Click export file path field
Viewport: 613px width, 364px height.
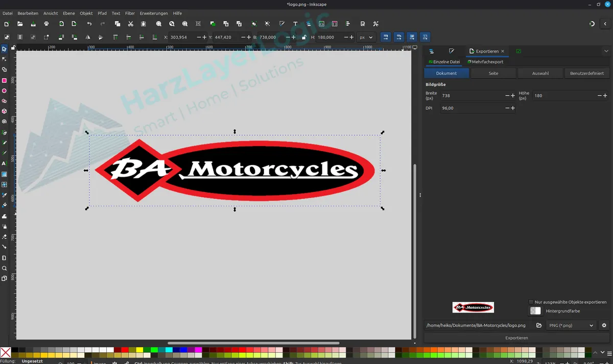point(478,325)
